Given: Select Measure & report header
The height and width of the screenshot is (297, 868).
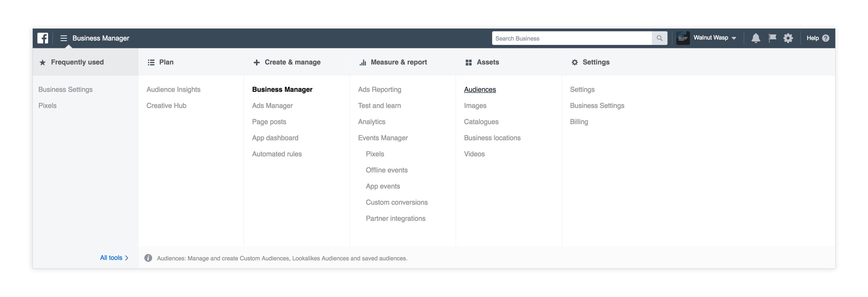Looking at the screenshot, I should click(x=403, y=62).
